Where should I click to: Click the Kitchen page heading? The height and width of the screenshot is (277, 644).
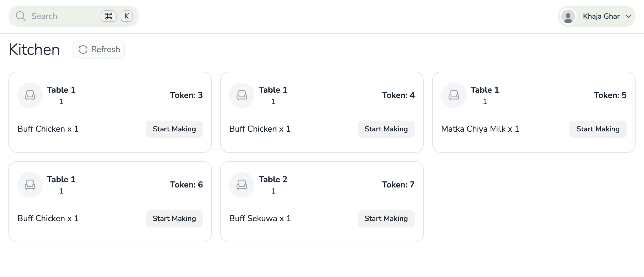tap(34, 50)
